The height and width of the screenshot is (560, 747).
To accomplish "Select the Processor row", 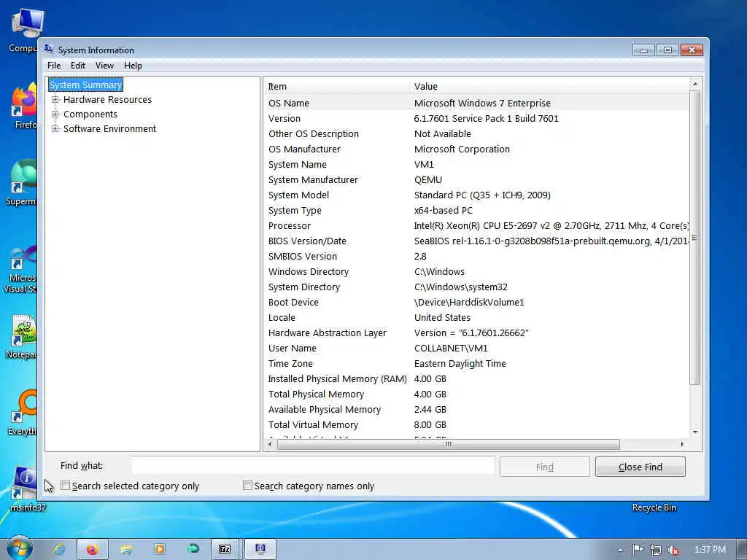I will [x=476, y=226].
